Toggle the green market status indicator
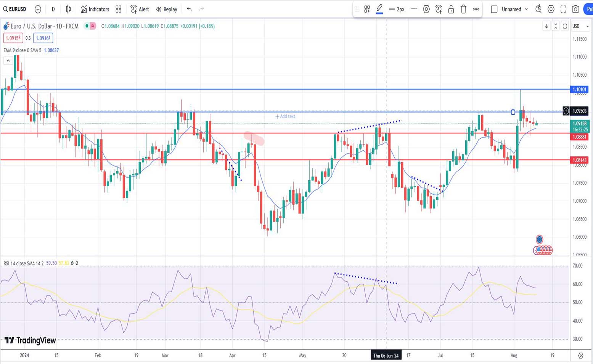The width and height of the screenshot is (593, 364). coord(87,26)
